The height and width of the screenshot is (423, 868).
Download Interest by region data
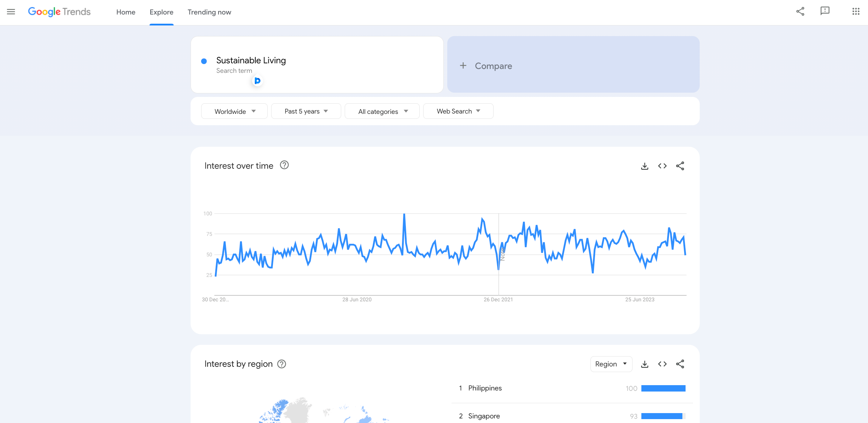click(x=645, y=364)
